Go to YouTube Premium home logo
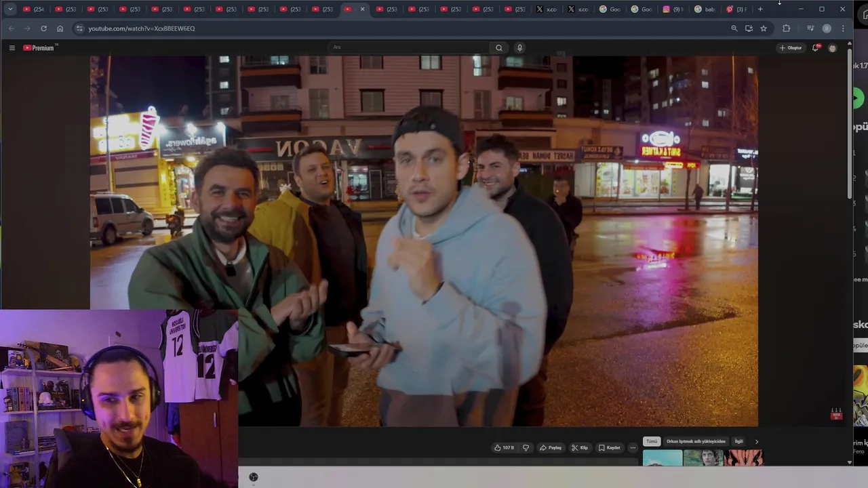This screenshot has height=488, width=868. point(39,47)
